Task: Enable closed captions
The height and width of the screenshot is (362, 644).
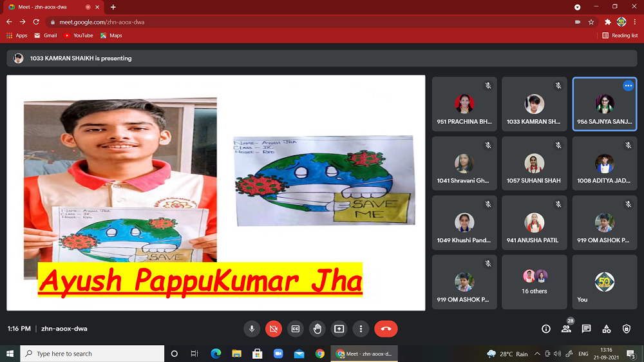Action: 296,329
